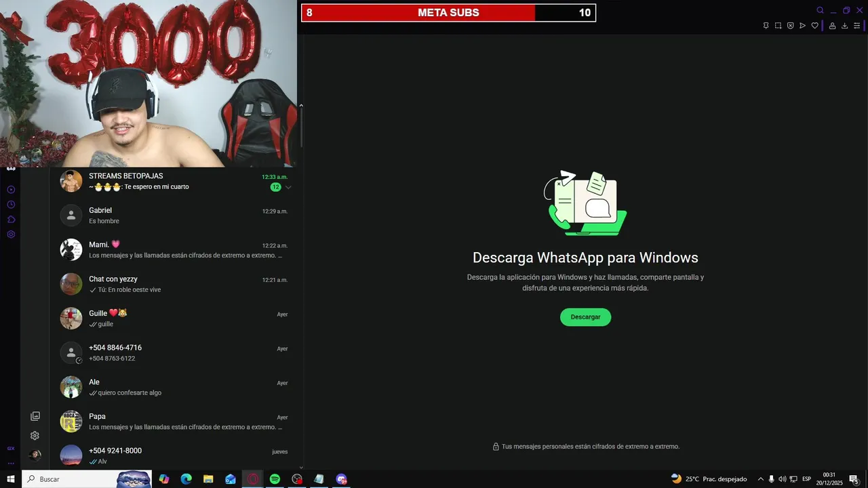Image resolution: width=868 pixels, height=488 pixels.
Task: Click the STREAMS BETOPAJAS group avatar
Action: tap(71, 181)
